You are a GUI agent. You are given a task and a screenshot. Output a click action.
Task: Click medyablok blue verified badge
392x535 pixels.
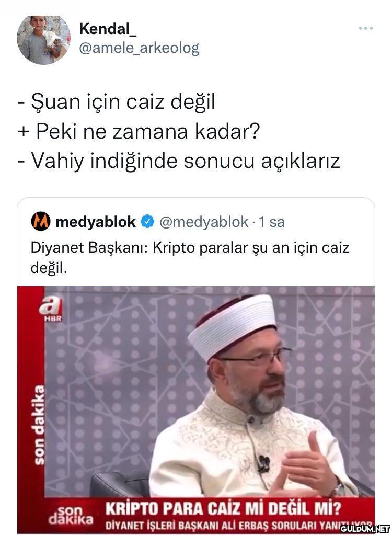click(147, 221)
